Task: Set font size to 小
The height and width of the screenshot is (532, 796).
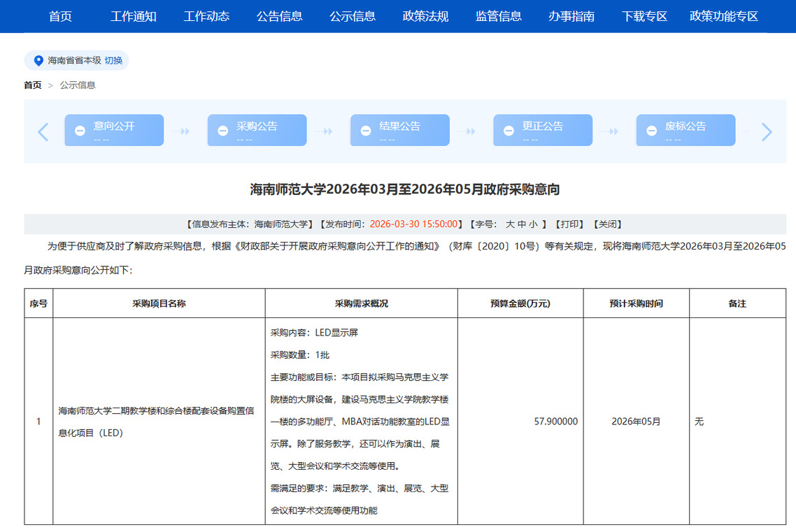Action: click(533, 224)
